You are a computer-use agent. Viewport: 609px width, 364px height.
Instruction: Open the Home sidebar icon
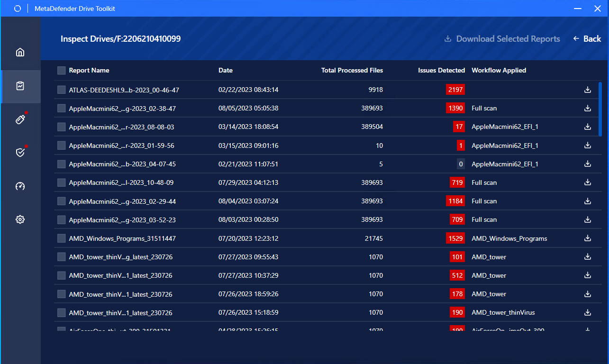coord(20,52)
